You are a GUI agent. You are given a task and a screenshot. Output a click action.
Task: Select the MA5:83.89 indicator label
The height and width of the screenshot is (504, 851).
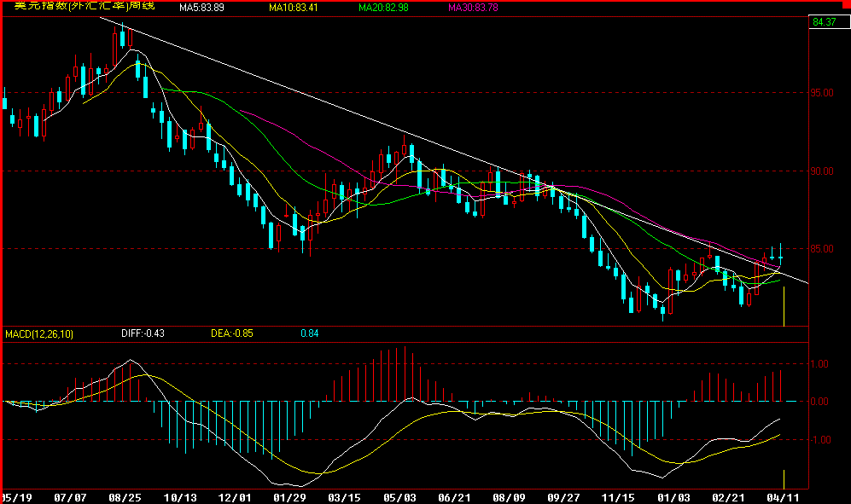pos(201,8)
